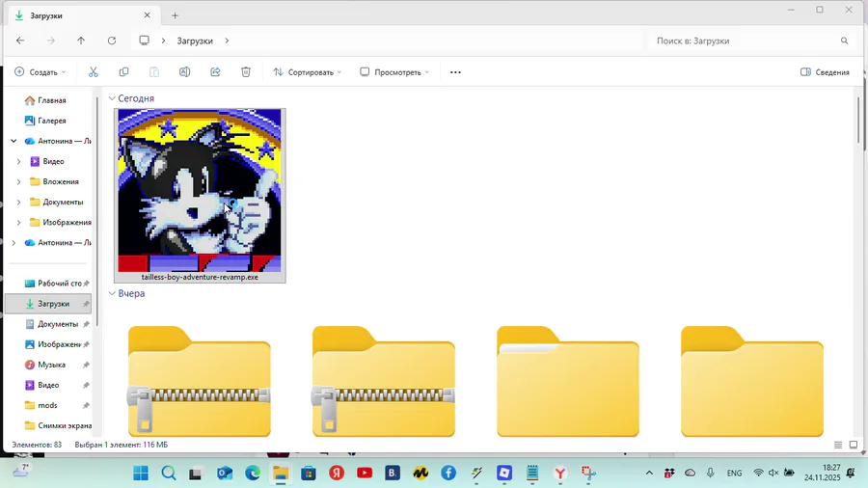Share the selected file

pyautogui.click(x=215, y=72)
